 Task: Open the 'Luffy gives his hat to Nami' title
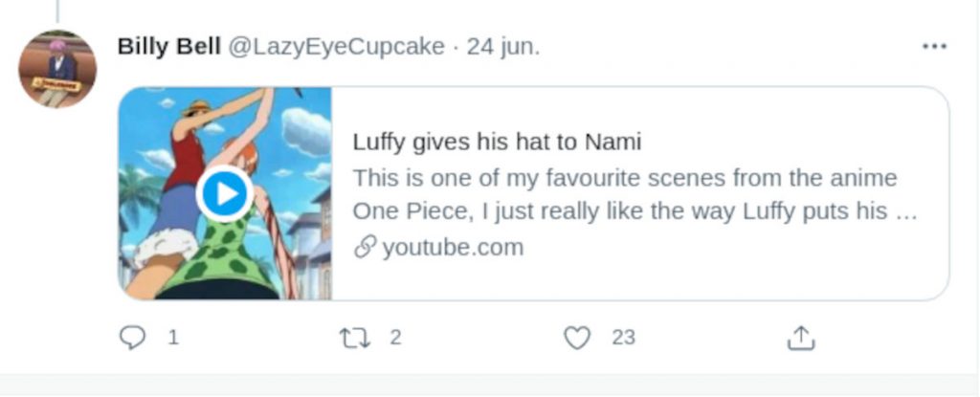(x=497, y=143)
